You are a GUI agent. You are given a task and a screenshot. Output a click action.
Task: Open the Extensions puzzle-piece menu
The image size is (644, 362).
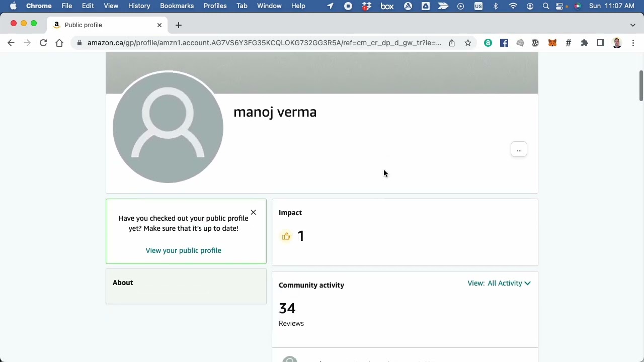point(585,43)
